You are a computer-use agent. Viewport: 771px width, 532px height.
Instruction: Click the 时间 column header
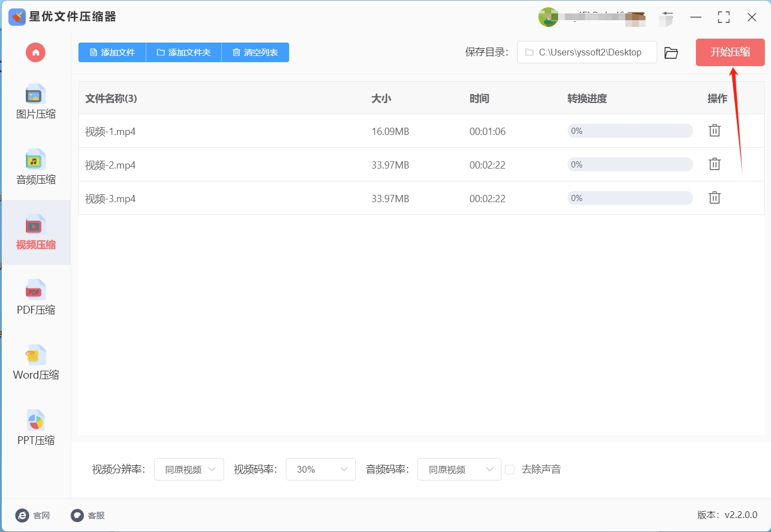480,99
